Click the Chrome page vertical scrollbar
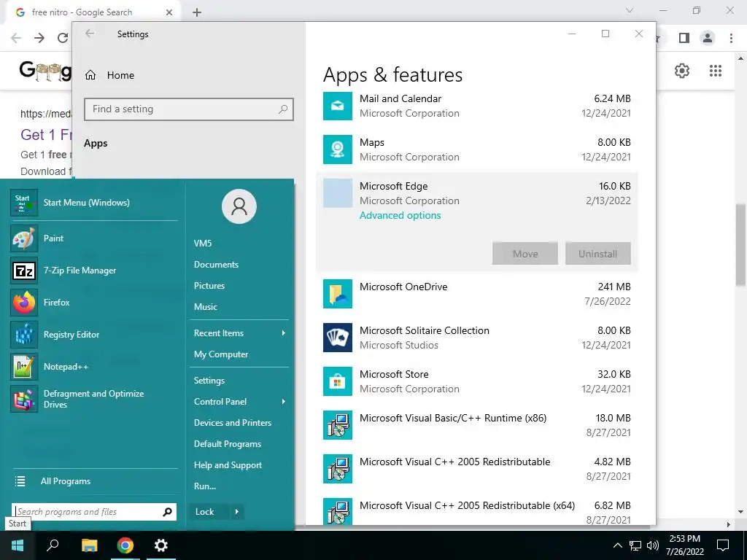Image resolution: width=747 pixels, height=560 pixels. point(740,245)
